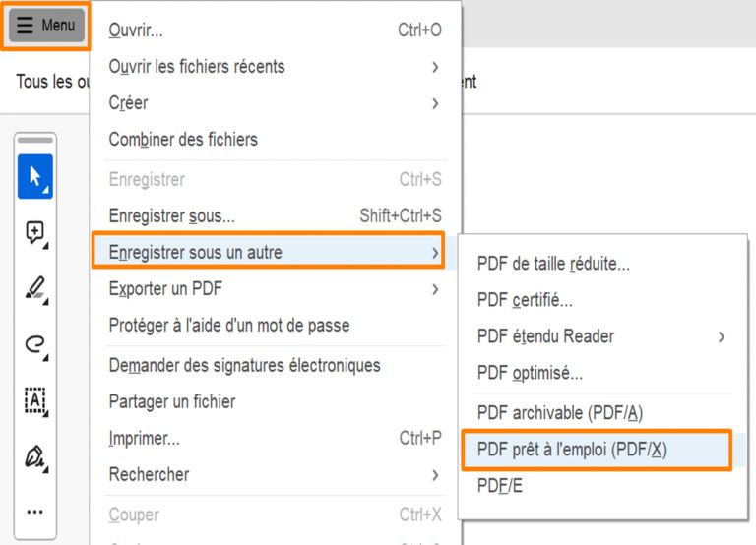This screenshot has width=756, height=545.
Task: Select Combiner des fichiers
Action: [183, 140]
